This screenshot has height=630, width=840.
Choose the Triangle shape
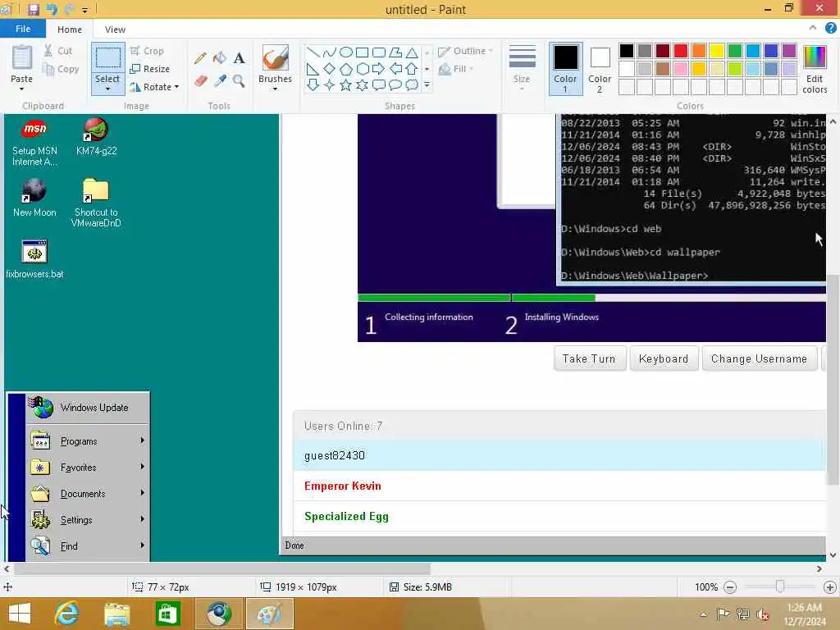click(412, 52)
